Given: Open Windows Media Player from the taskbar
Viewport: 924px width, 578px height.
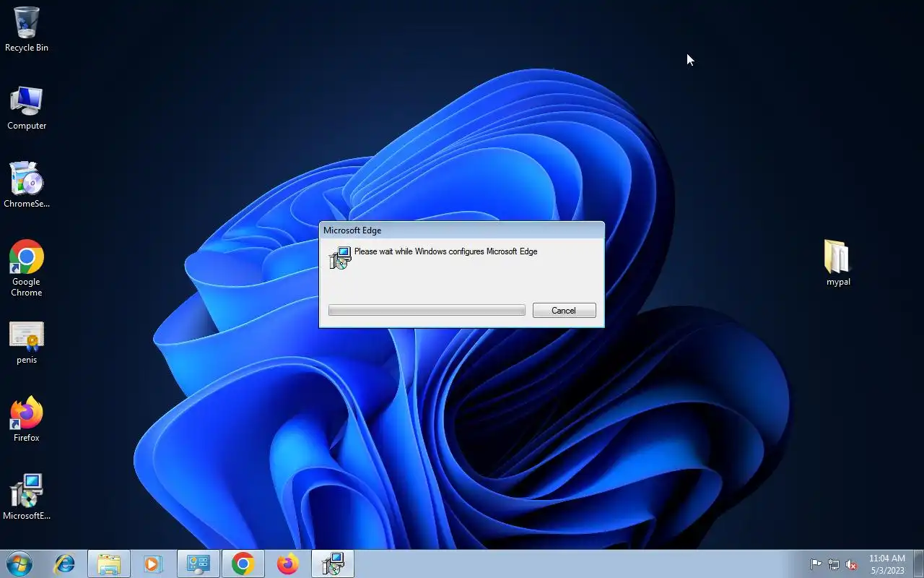Looking at the screenshot, I should (x=153, y=564).
